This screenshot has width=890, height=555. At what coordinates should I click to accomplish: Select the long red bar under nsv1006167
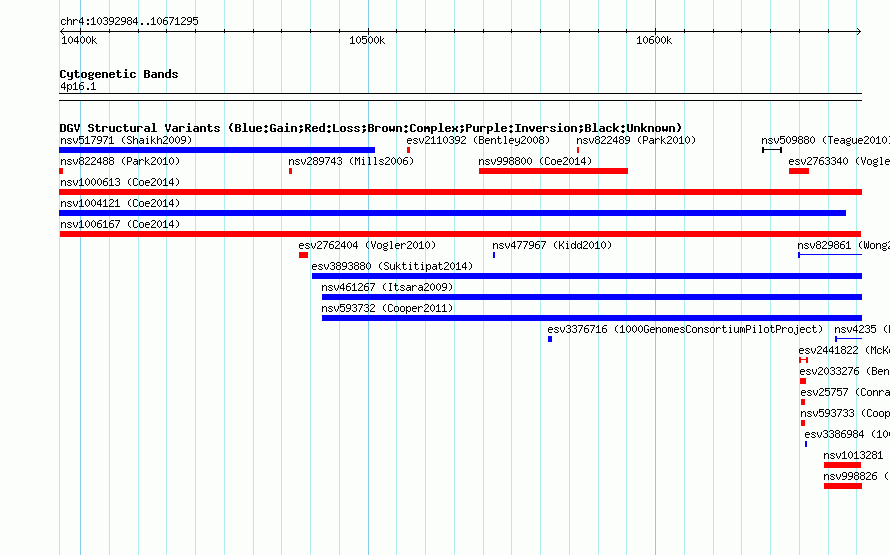460,234
